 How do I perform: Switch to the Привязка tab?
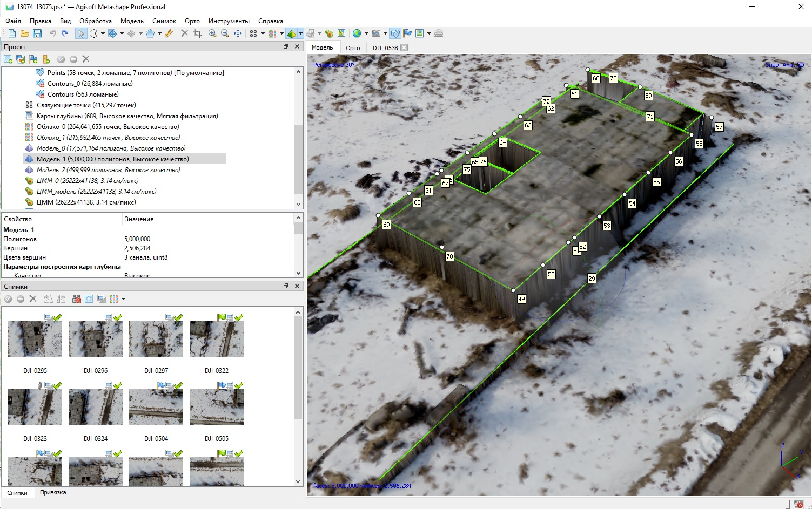click(53, 492)
